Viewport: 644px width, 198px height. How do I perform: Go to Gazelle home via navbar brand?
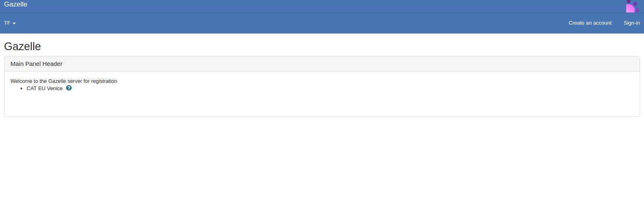16,4
